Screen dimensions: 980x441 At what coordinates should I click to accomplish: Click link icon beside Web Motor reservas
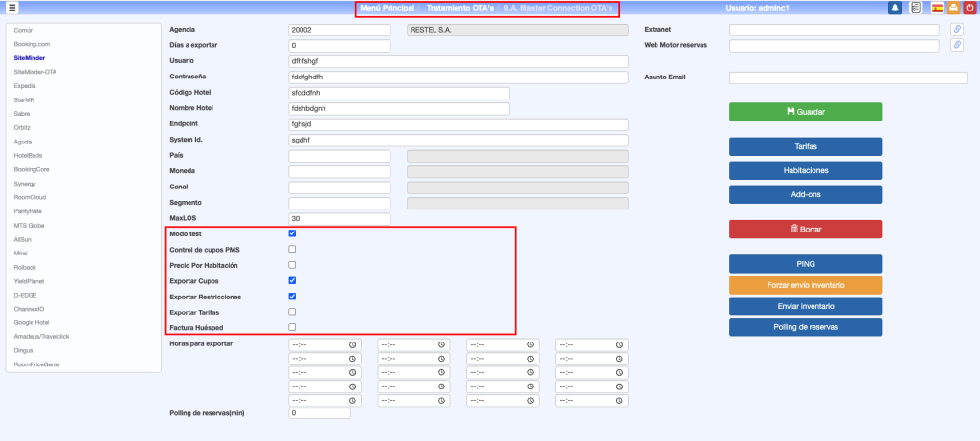tap(956, 45)
